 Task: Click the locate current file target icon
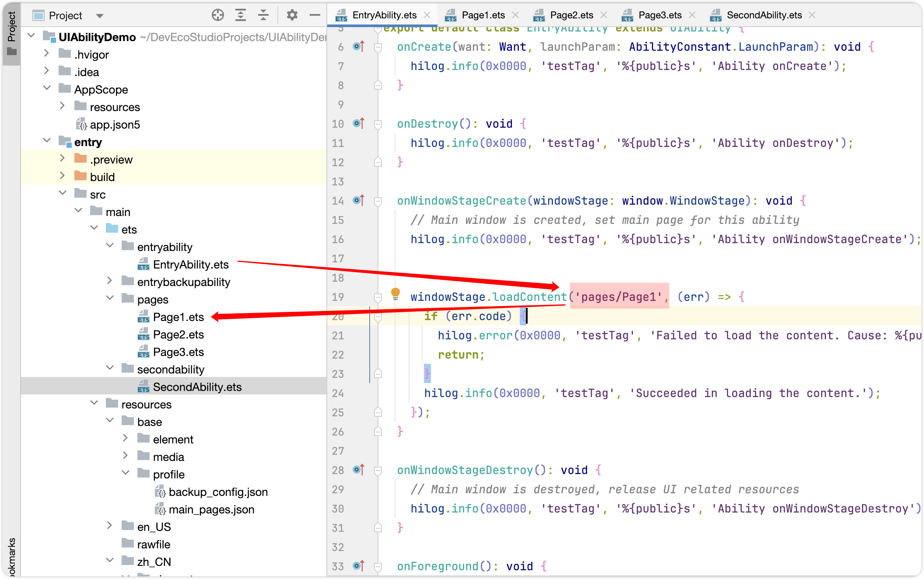pos(217,15)
